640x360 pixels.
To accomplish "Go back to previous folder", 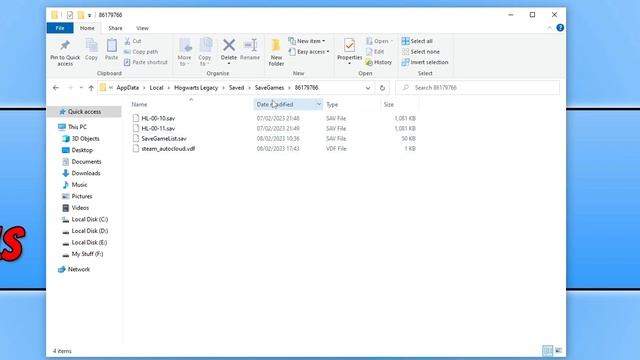I will [x=56, y=88].
